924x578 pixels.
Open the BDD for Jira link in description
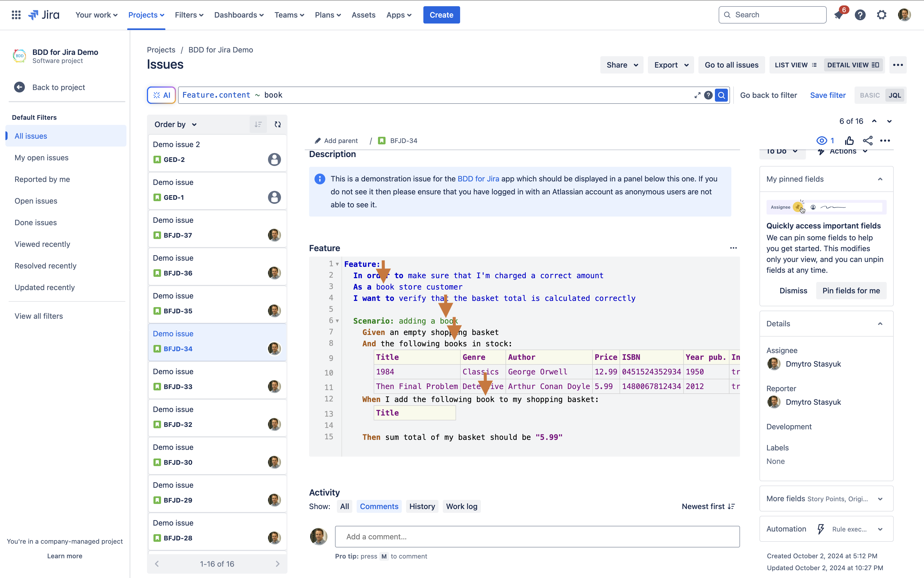478,179
